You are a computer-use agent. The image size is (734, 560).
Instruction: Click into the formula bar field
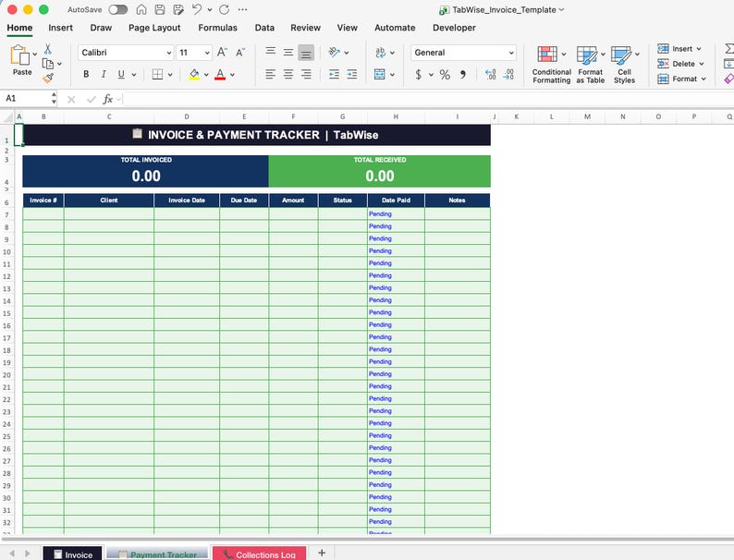pyautogui.click(x=428, y=99)
